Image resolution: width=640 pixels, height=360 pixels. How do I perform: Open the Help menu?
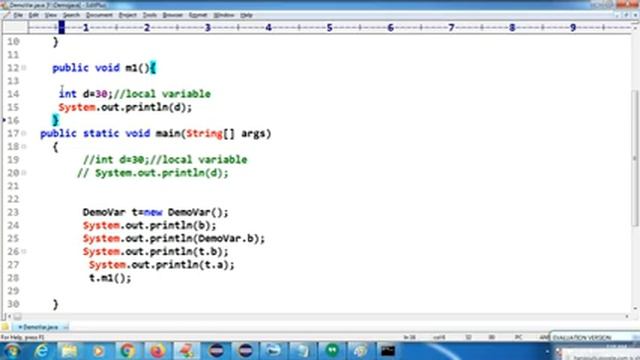246,15
